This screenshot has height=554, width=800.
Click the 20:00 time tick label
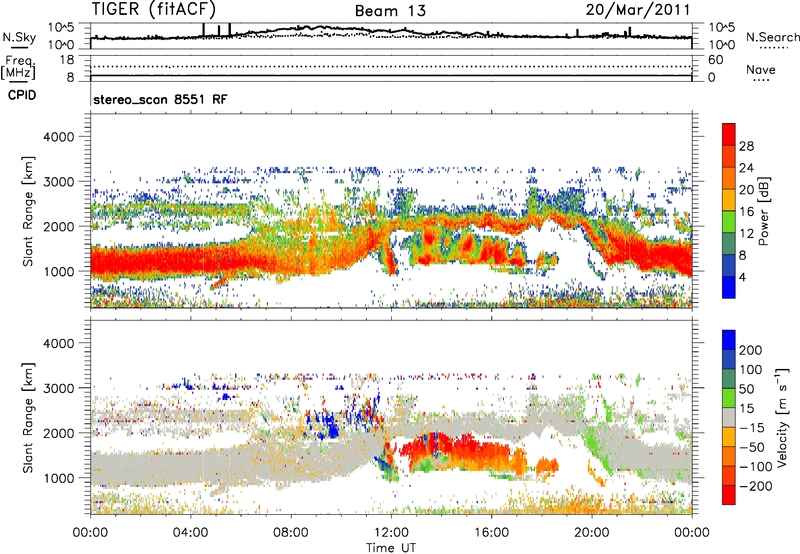click(x=591, y=533)
